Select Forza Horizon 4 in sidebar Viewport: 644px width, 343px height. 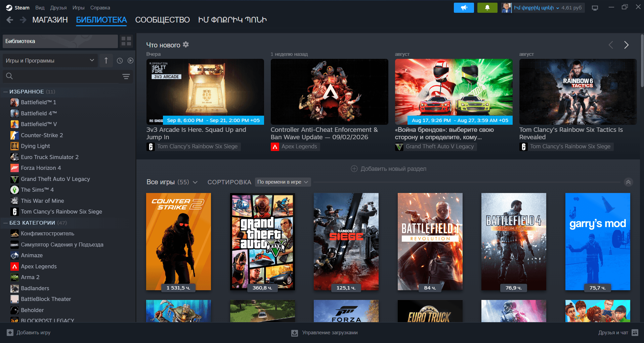41,168
